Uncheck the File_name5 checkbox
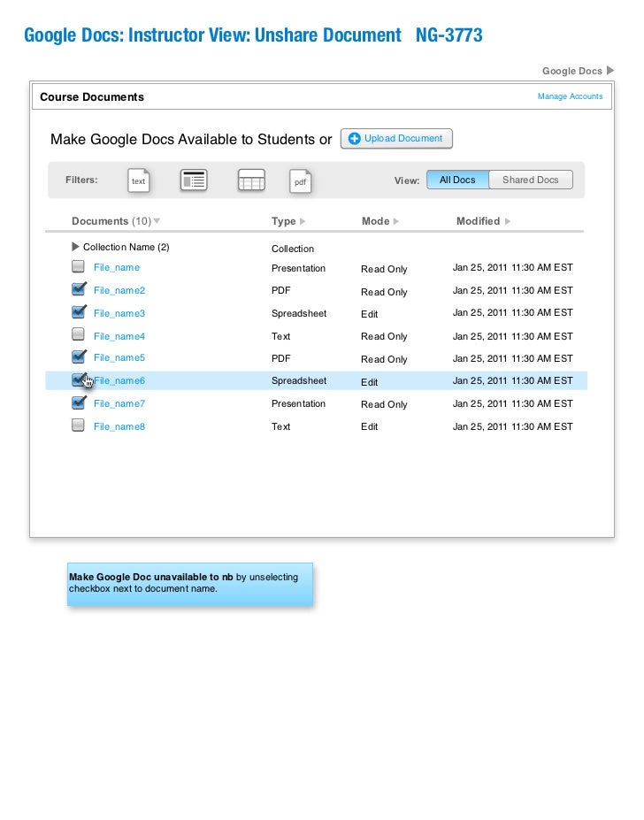 click(79, 356)
